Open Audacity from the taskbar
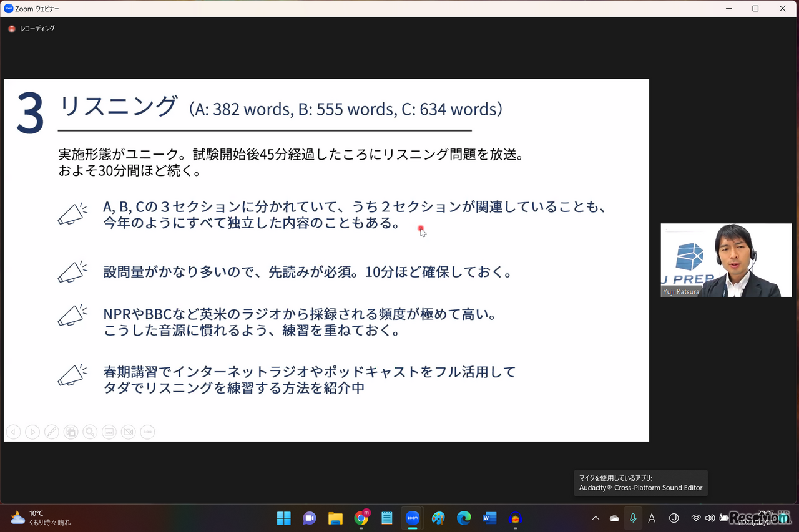Screen dimensions: 799x532 tap(515, 518)
